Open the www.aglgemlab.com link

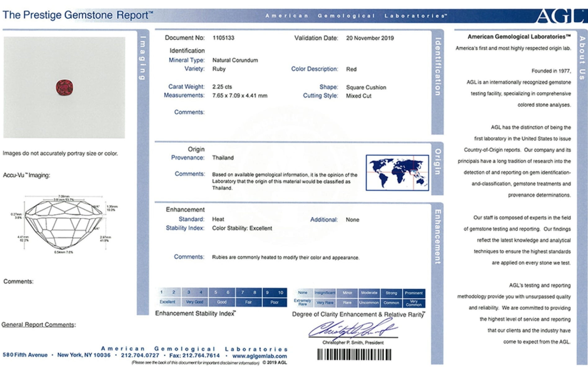(259, 356)
